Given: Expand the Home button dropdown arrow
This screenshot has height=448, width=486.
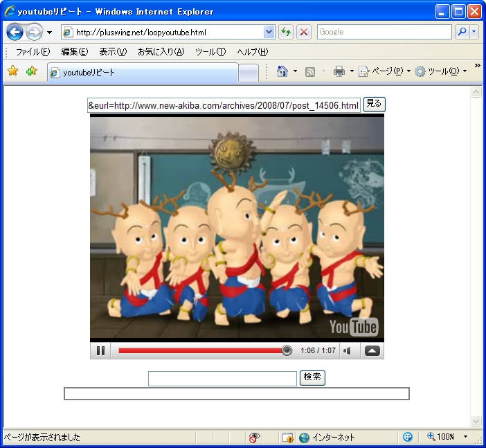Looking at the screenshot, I should tap(295, 71).
